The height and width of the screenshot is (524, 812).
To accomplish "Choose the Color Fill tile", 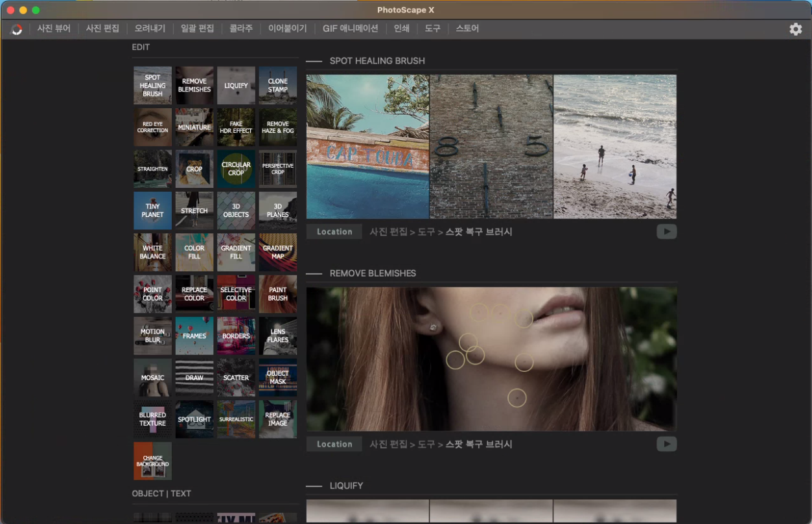I will coord(194,253).
